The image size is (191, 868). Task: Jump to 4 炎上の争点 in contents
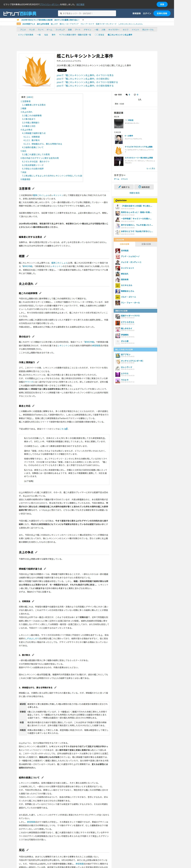pos(26,130)
